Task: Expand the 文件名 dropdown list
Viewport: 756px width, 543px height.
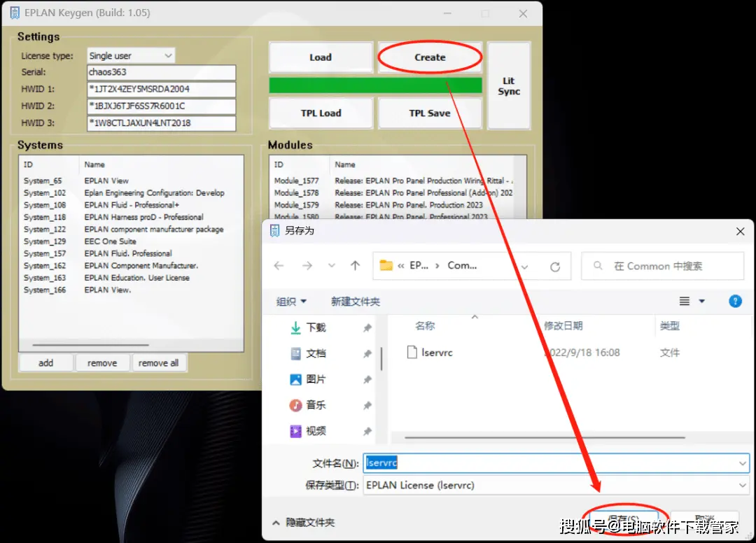Action: pos(742,463)
